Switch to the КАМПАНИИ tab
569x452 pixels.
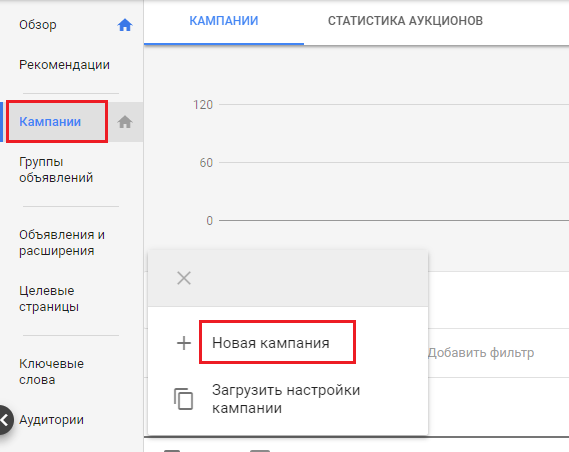pyautogui.click(x=224, y=21)
